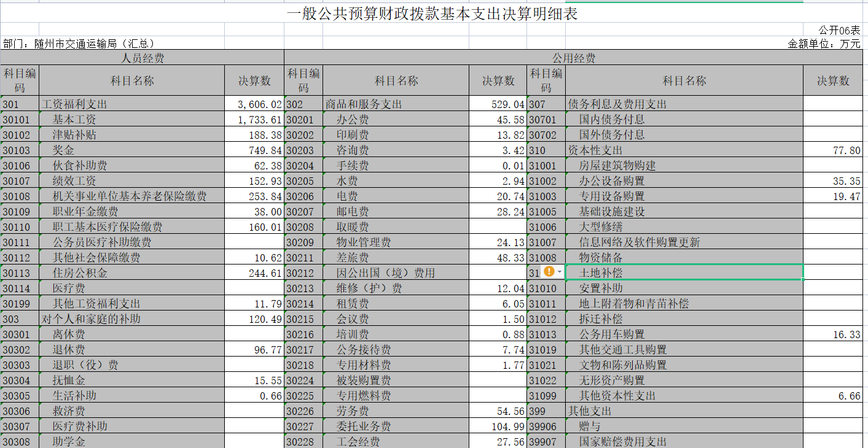
Task: Select the value 749.84 for 奖金
Action: 254,150
